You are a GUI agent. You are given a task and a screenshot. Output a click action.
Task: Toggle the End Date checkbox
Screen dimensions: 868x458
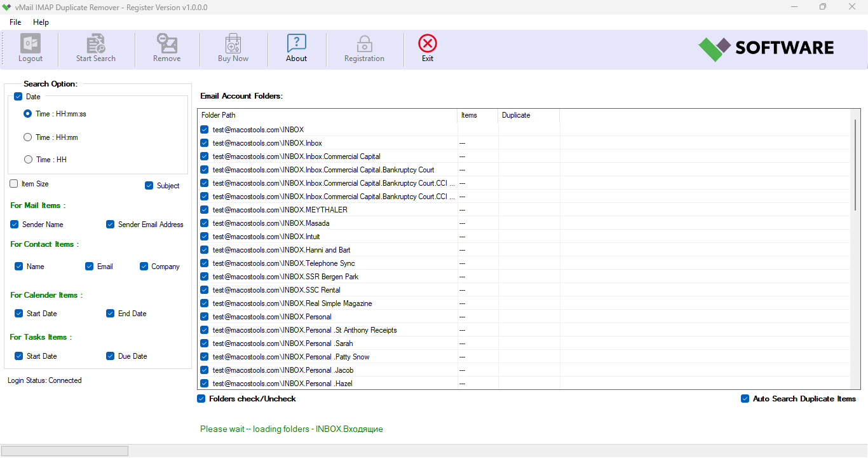(x=111, y=314)
